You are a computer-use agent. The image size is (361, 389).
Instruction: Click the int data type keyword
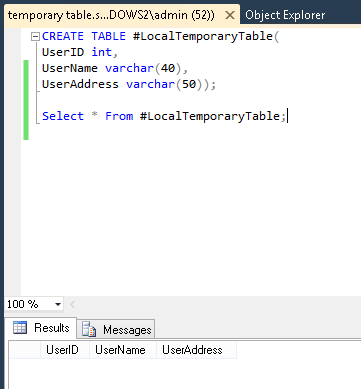click(101, 52)
